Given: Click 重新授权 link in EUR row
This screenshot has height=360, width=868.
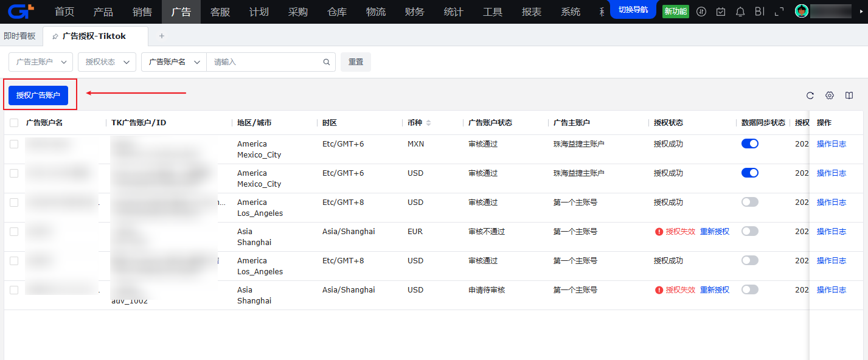Looking at the screenshot, I should click(x=715, y=232).
